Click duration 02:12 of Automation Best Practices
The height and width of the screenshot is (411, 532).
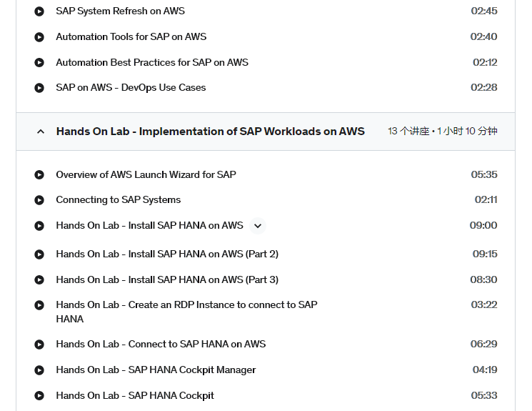coord(485,62)
